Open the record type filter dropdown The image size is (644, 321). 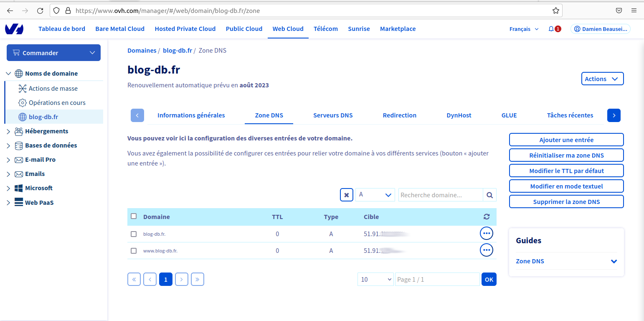pos(375,195)
